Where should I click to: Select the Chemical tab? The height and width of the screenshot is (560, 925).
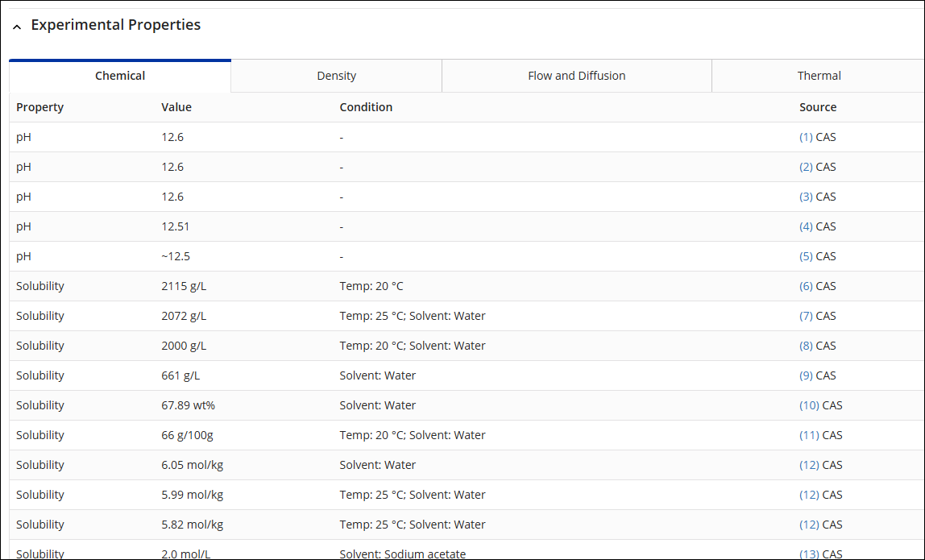coord(120,76)
